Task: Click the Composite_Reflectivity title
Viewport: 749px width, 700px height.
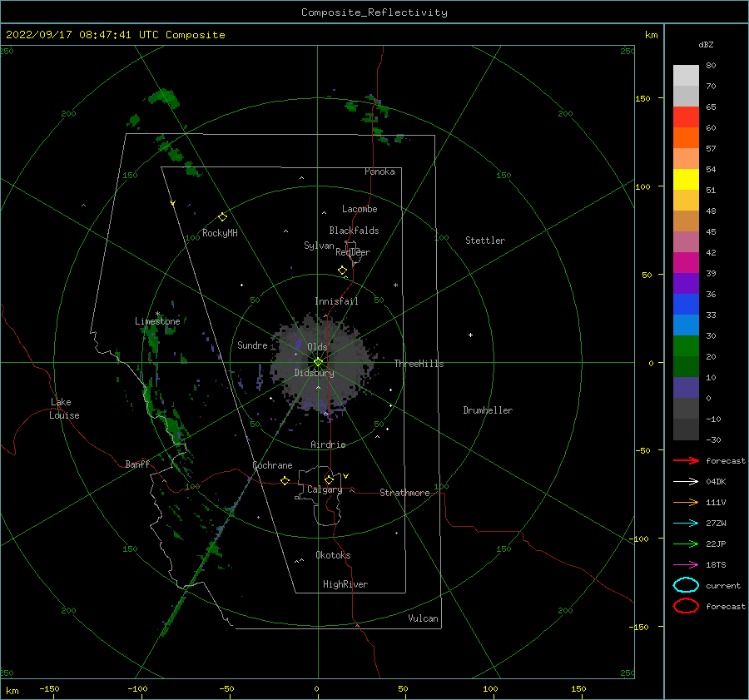Action: (x=374, y=12)
